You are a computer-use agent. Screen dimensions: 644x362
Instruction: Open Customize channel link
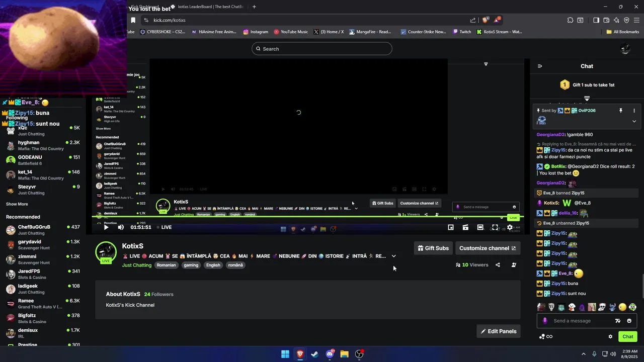[x=488, y=248]
